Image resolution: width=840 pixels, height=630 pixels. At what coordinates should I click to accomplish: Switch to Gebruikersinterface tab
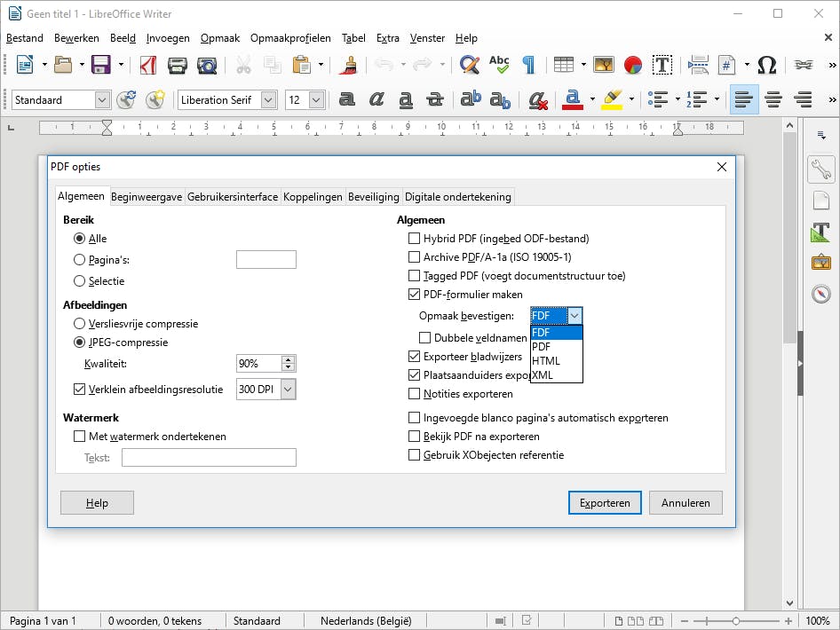click(233, 197)
